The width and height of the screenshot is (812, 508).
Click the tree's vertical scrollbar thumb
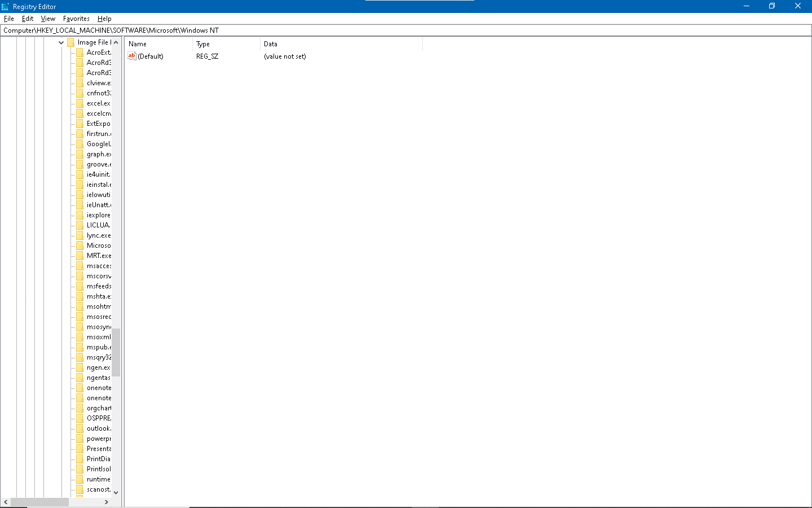coord(116,352)
